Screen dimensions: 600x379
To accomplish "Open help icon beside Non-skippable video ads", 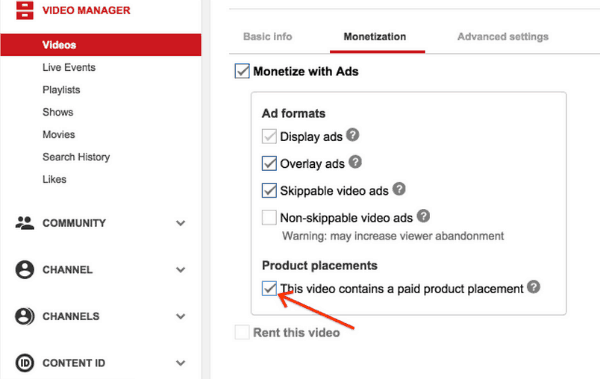I will pos(423,216).
